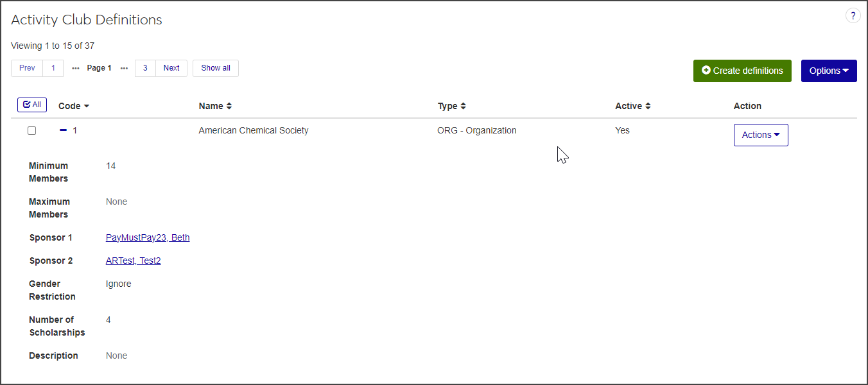This screenshot has width=868, height=385.
Task: Collapse row 1 with minus icon
Action: 63,130
